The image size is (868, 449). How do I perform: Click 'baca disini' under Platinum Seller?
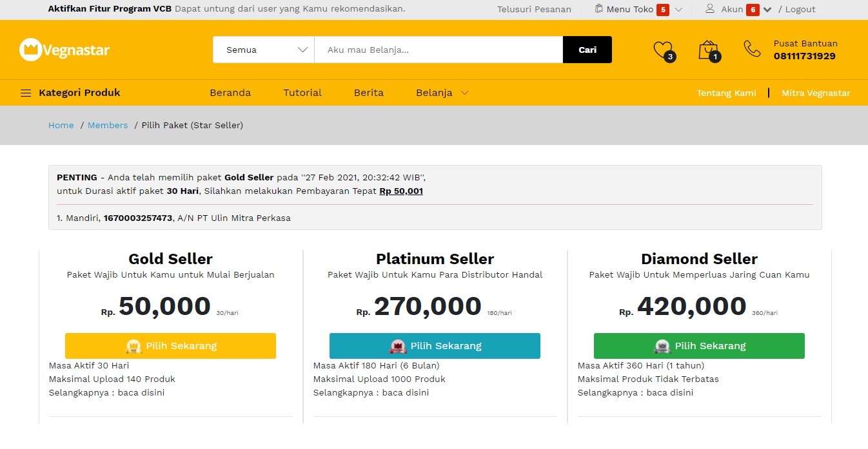click(406, 392)
